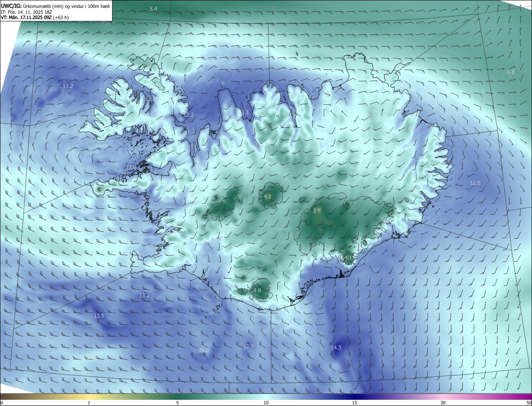This screenshot has height=406, width=532.
Task: Select the valid time line 'VT: Mán. 17.11.2025 09Z (+63 h)'
Action: (x=35, y=17)
